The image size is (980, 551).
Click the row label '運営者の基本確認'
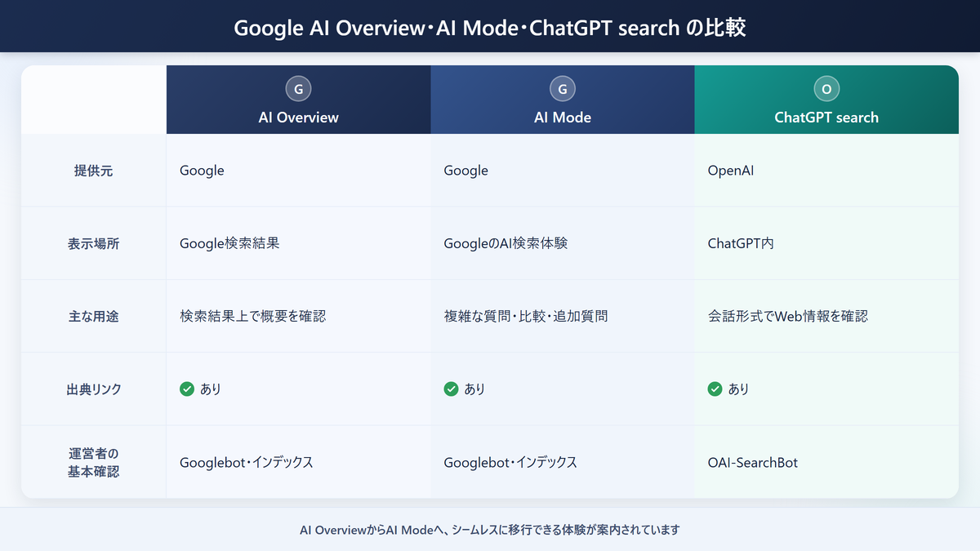point(94,462)
